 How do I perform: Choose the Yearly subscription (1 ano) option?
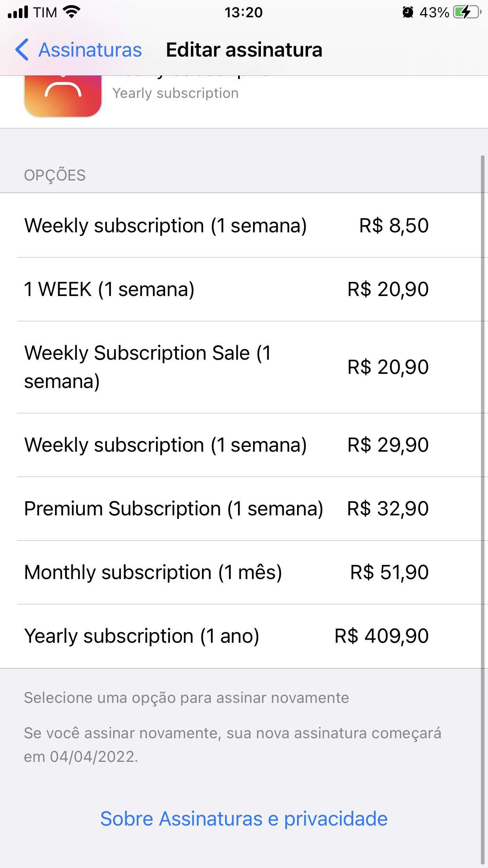point(226,636)
